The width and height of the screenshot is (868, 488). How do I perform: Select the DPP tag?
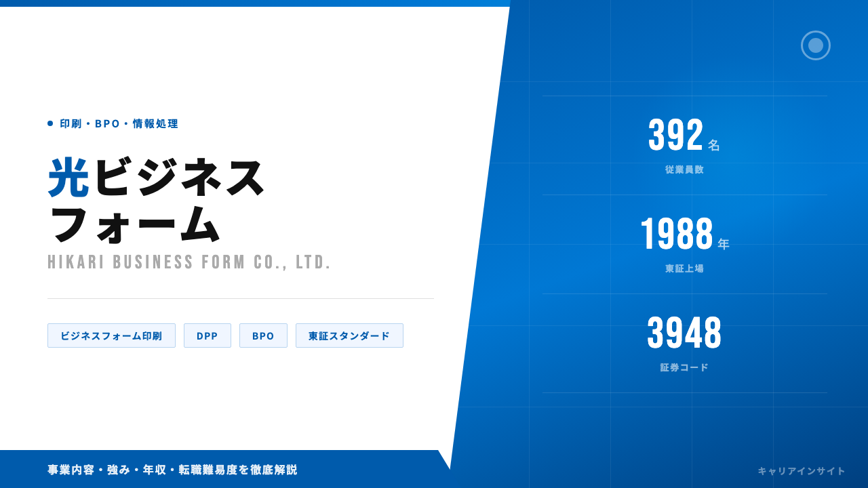pos(208,335)
